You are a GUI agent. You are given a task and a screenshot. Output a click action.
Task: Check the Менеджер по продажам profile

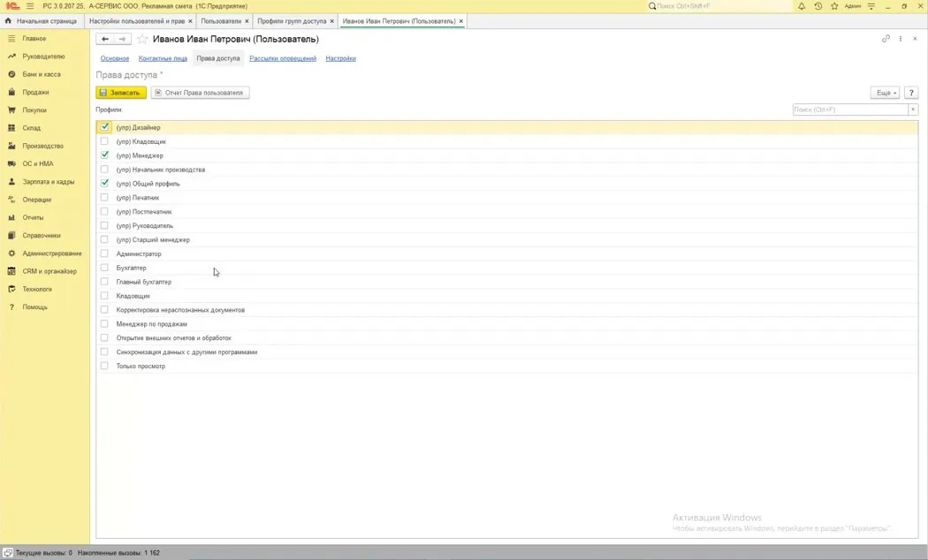pyautogui.click(x=105, y=324)
